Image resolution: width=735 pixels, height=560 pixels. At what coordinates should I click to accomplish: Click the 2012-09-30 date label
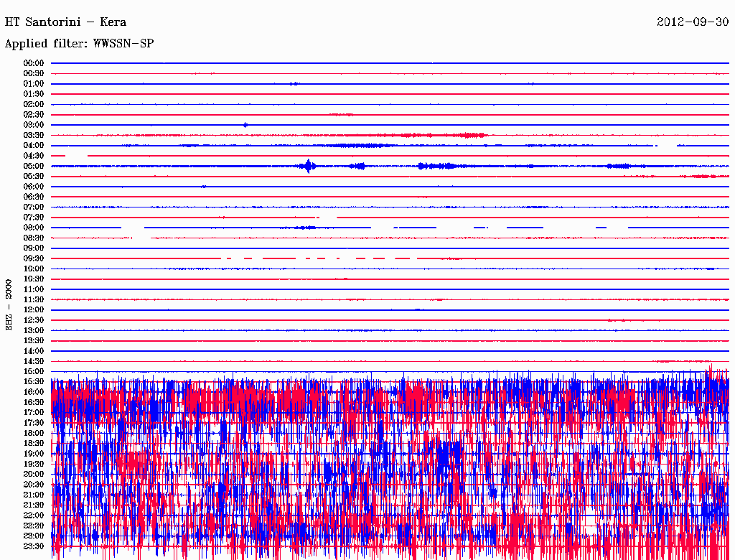[x=692, y=22]
